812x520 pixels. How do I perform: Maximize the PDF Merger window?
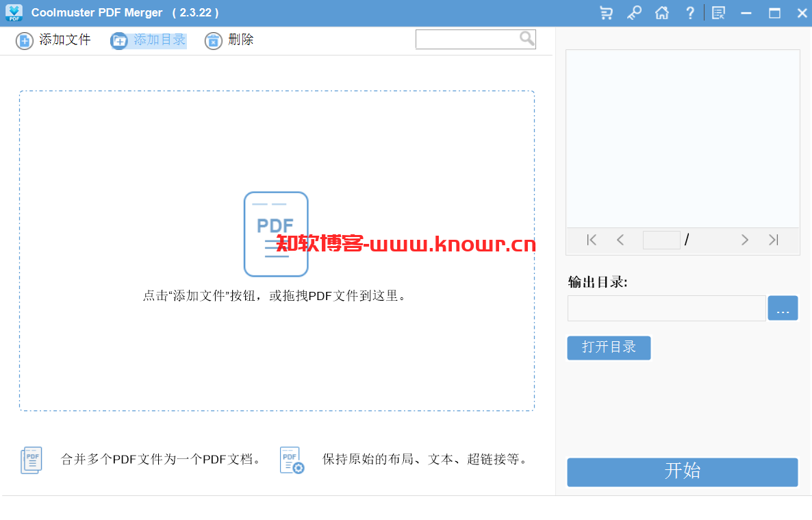(775, 13)
